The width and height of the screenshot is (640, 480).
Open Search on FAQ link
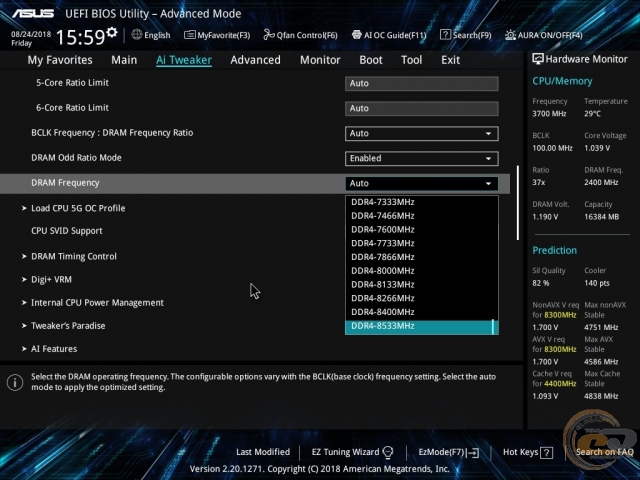tap(604, 452)
